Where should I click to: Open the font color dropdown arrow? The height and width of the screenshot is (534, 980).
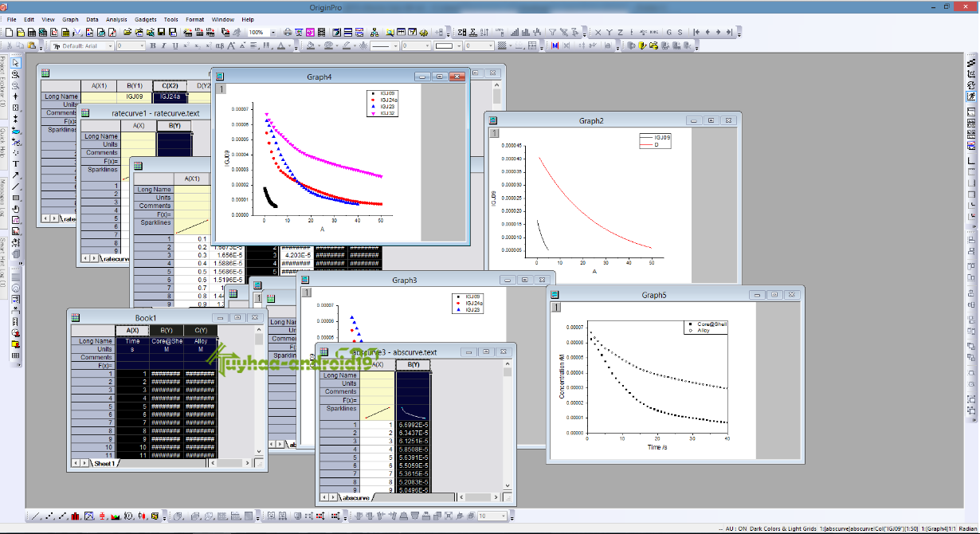coord(288,46)
